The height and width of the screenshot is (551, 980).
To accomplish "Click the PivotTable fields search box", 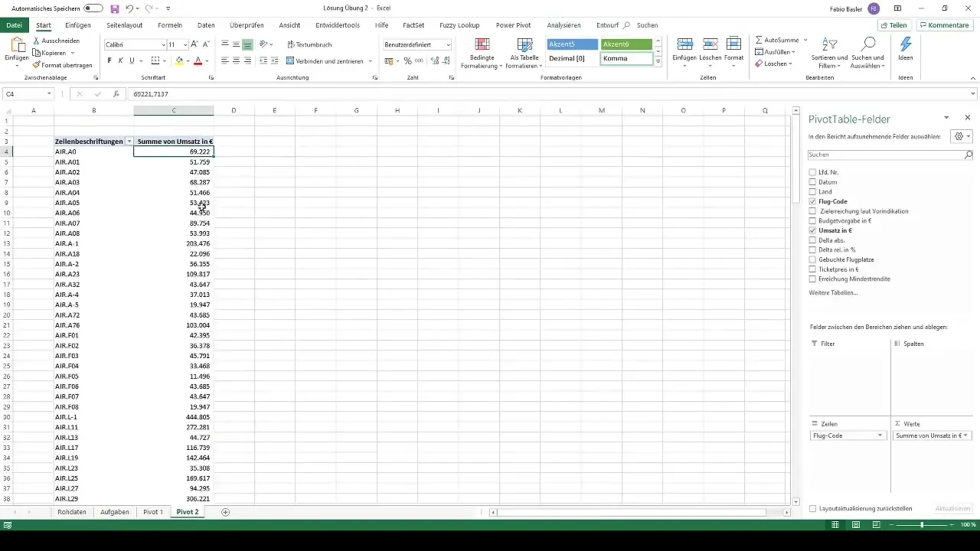I will point(890,155).
